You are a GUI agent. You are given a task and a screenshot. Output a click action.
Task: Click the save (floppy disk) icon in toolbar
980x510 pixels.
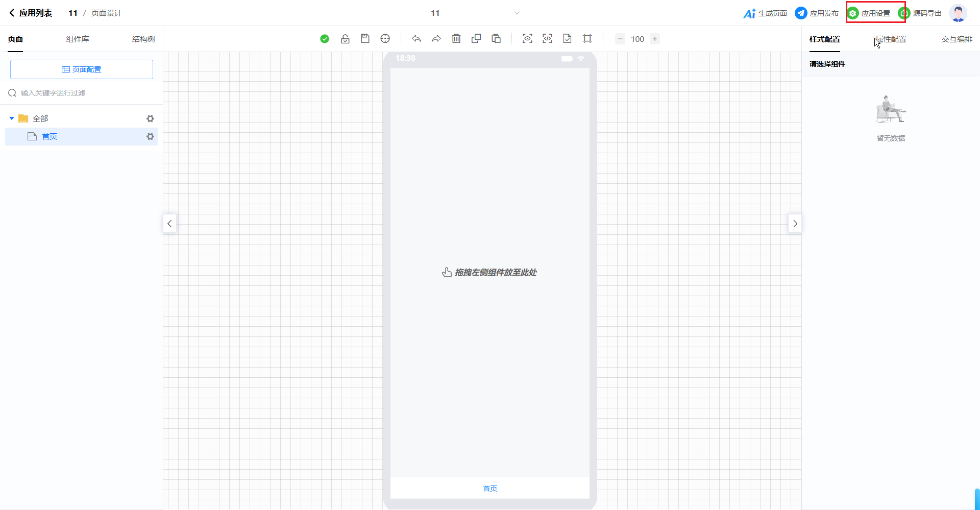365,39
